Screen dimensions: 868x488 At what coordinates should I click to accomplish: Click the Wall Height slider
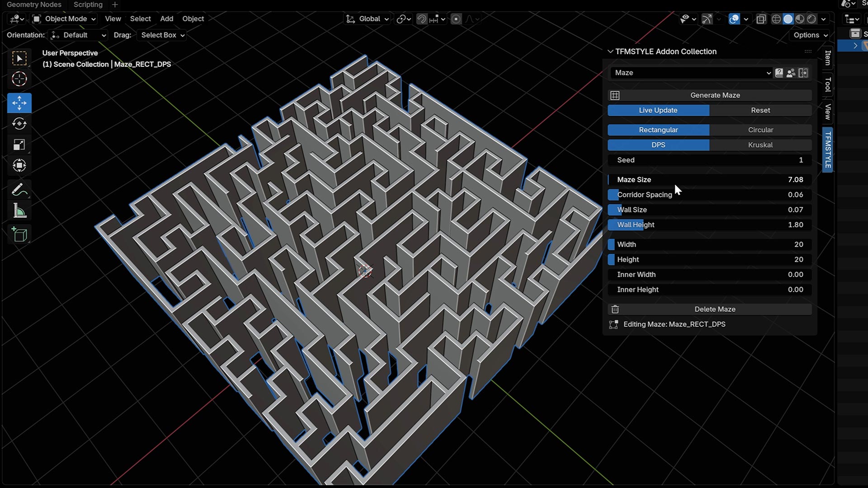pyautogui.click(x=710, y=225)
